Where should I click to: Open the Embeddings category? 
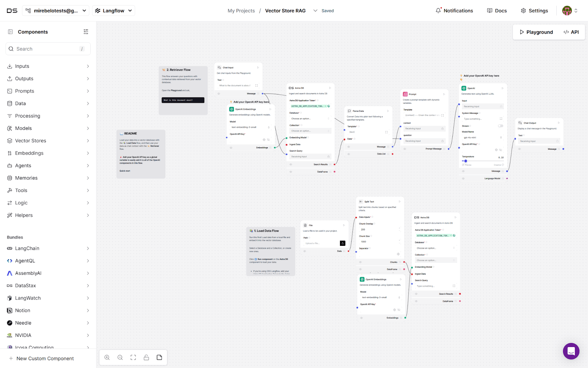[48, 153]
